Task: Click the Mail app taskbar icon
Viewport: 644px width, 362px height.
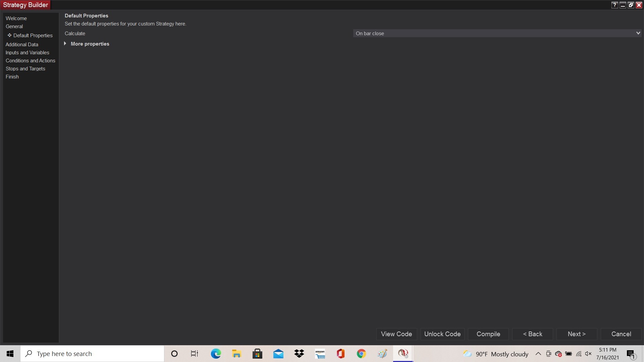Action: coord(278,354)
